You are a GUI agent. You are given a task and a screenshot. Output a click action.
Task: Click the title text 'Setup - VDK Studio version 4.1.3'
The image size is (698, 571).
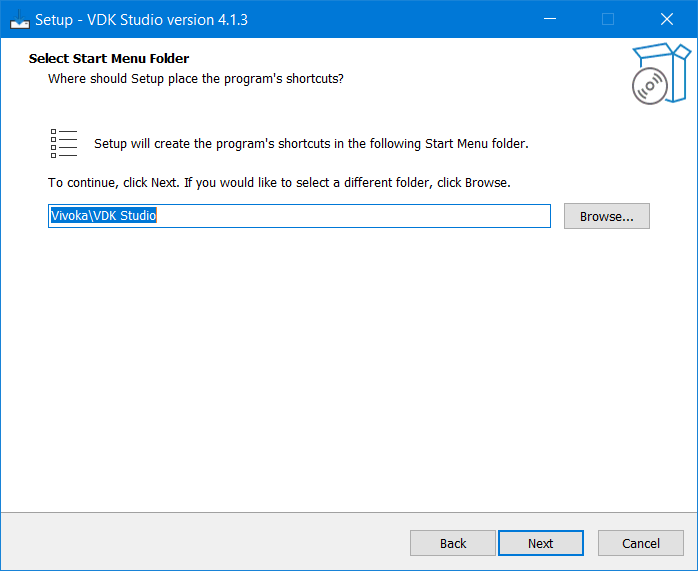coord(141,19)
